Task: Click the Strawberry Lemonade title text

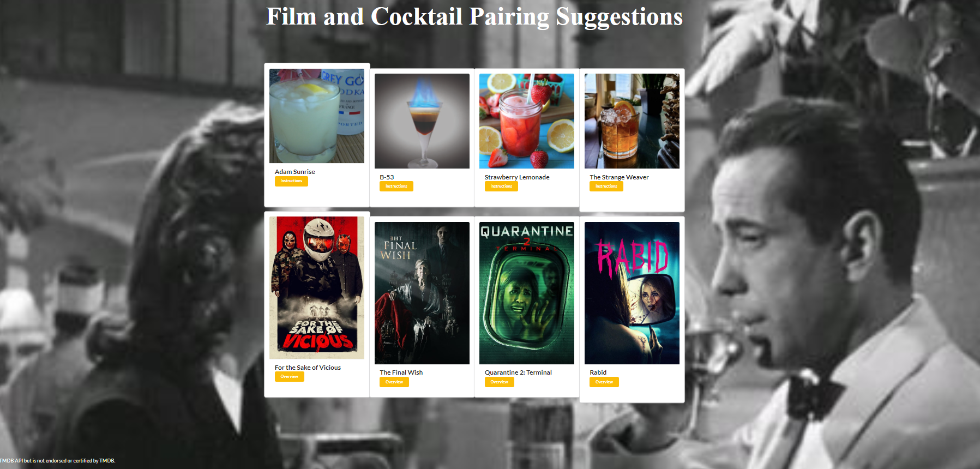Action: [517, 177]
